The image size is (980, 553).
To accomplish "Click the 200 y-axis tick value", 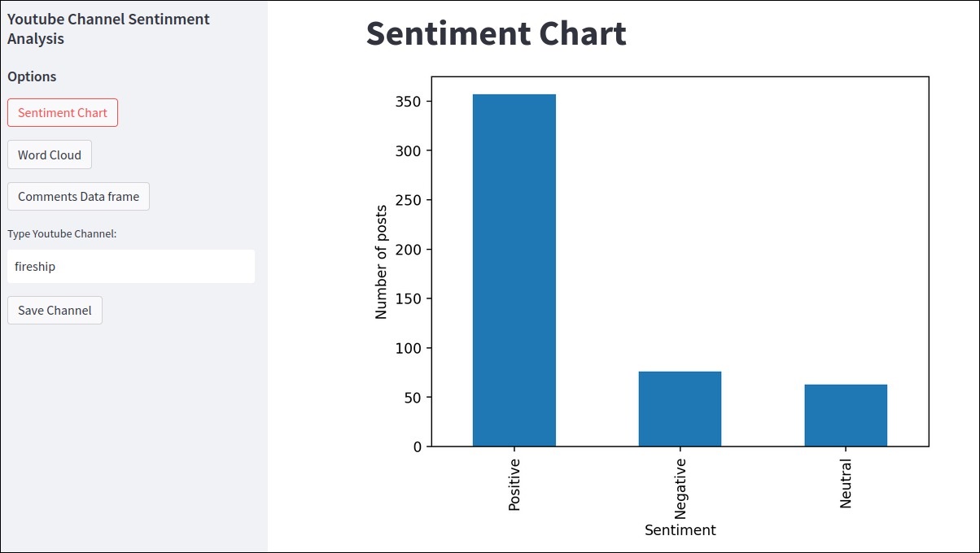I will pos(409,250).
